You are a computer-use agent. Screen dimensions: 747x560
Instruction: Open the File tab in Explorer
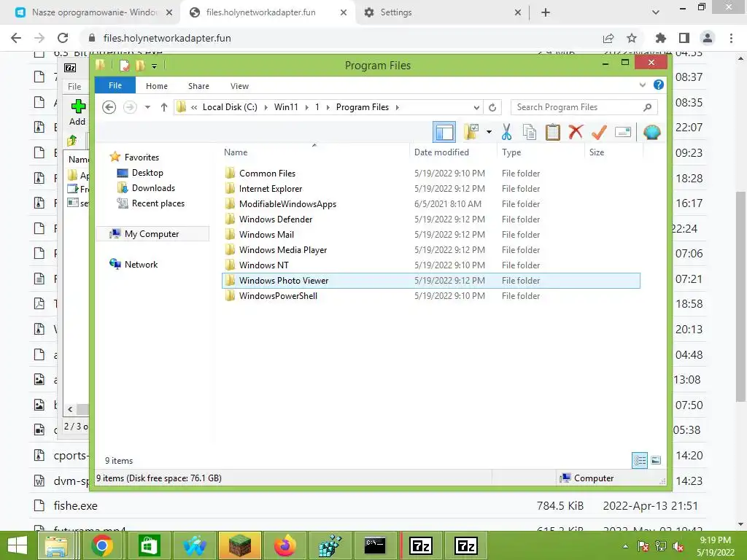[115, 85]
